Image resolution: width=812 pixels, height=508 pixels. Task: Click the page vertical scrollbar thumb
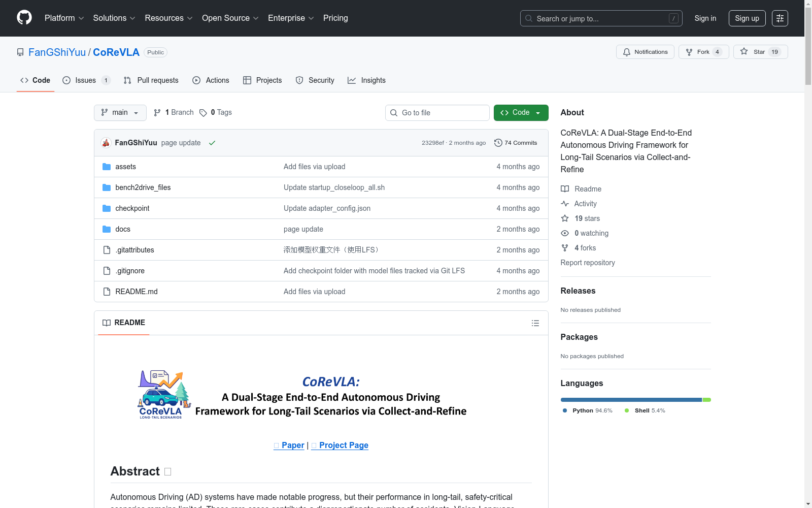click(808, 47)
